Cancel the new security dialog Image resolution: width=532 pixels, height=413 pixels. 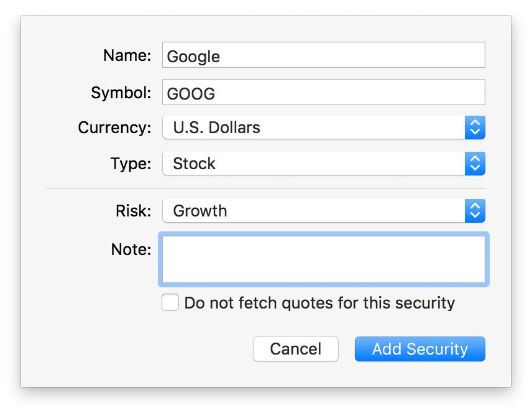pos(295,349)
